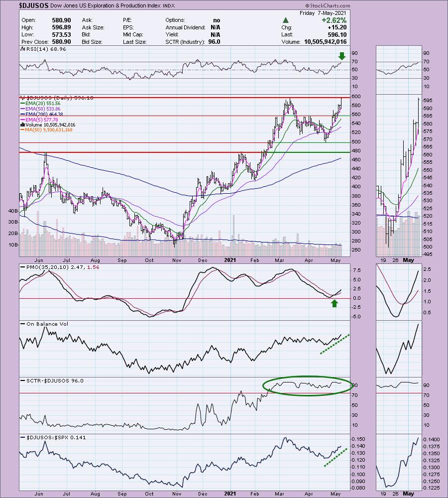Click the 260 level on price axis
448x498 pixels.
click(x=356, y=250)
